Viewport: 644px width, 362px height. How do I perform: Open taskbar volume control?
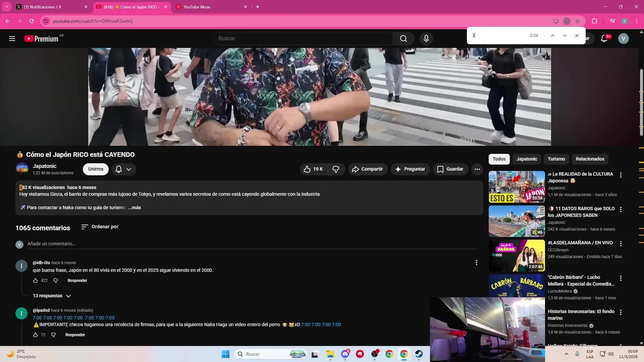coord(611,354)
